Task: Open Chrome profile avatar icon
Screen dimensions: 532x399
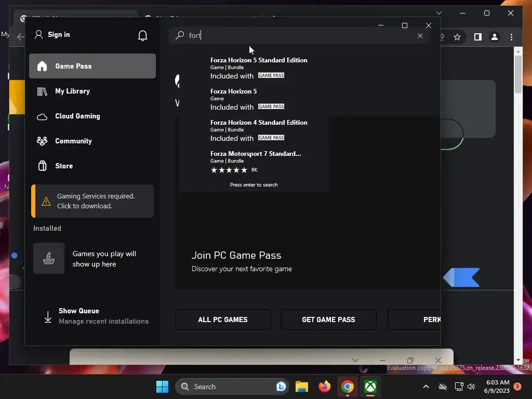Action: tap(495, 37)
